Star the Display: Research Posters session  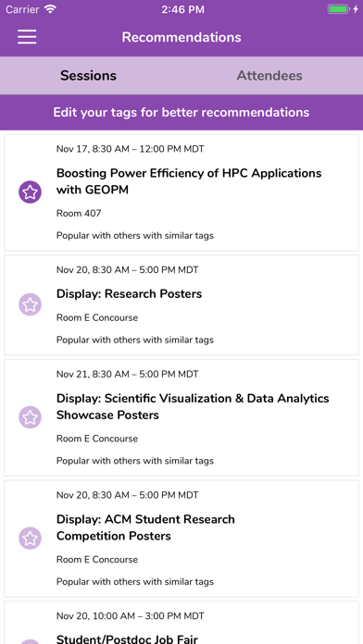tap(30, 304)
